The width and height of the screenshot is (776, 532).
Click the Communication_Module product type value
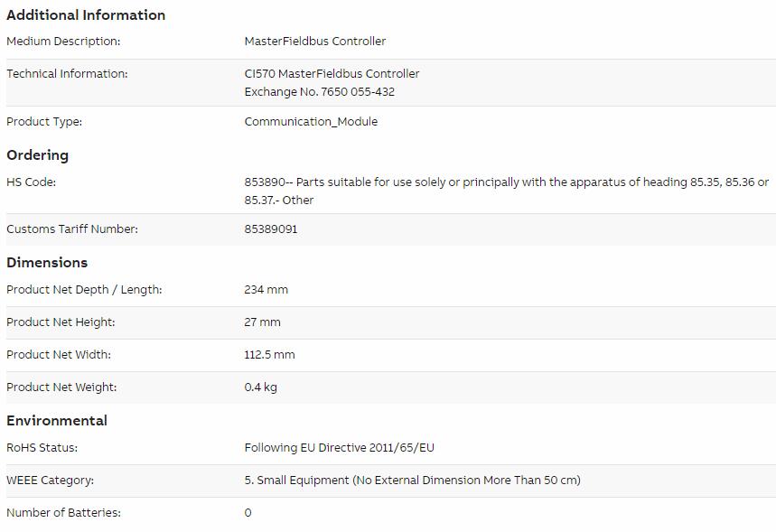pyautogui.click(x=311, y=122)
